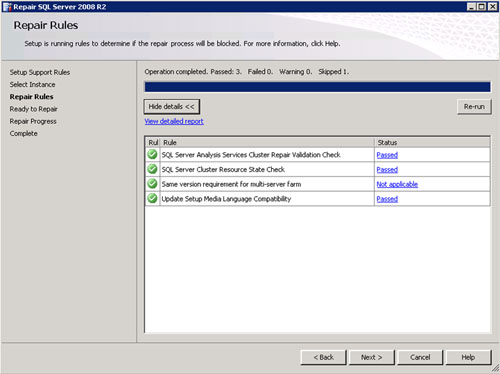The height and width of the screenshot is (374, 500).
Task: Proceed with the Next button
Action: click(x=371, y=357)
